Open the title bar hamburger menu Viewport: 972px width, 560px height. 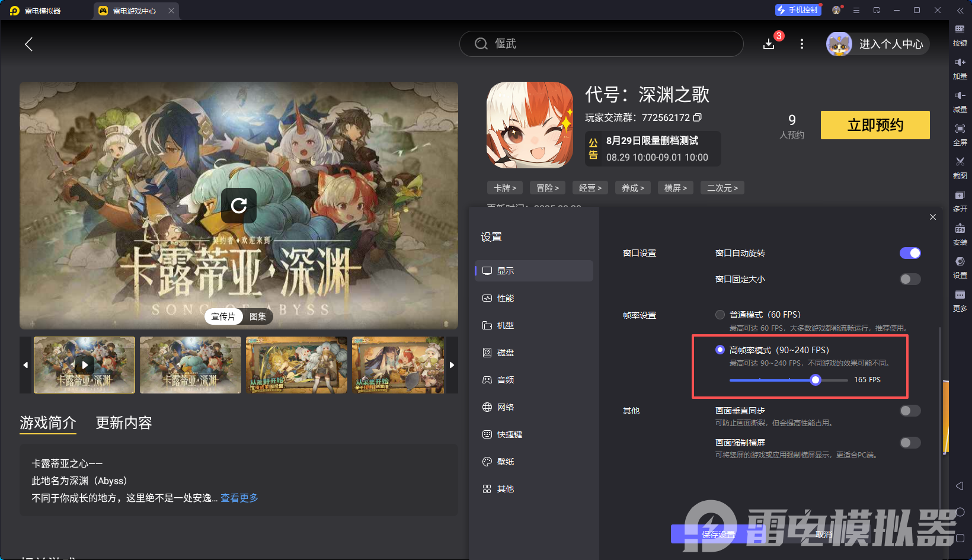click(x=856, y=10)
